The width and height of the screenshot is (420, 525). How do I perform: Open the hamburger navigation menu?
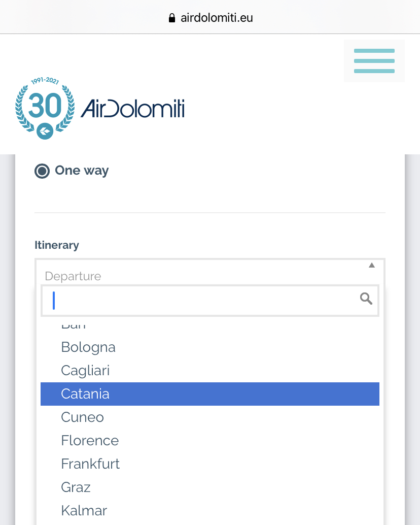tap(374, 61)
